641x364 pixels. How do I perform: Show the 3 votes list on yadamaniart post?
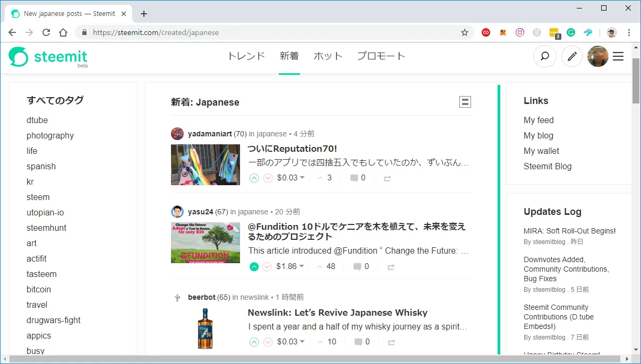tap(324, 178)
